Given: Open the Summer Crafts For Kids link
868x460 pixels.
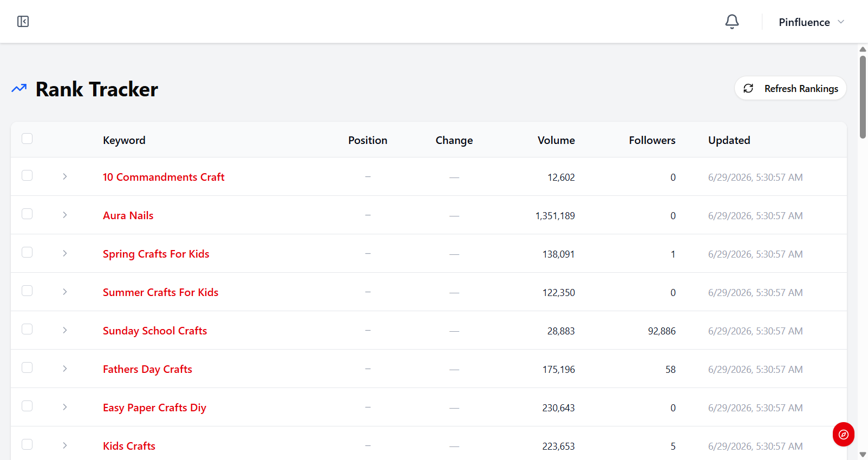Looking at the screenshot, I should tap(161, 292).
